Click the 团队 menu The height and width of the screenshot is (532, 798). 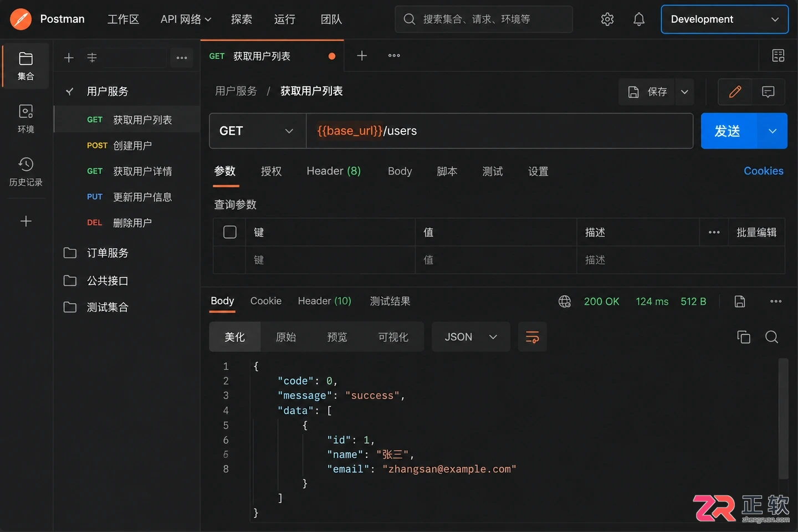tap(331, 19)
